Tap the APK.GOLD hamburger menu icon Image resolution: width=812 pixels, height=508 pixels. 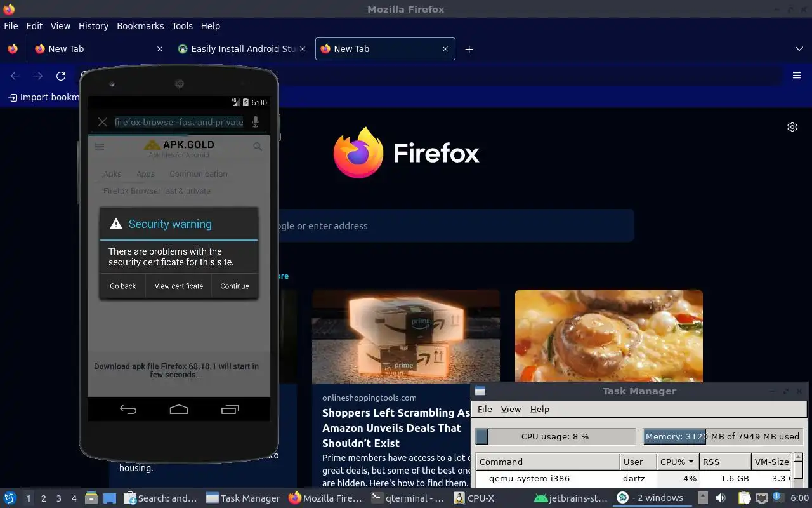click(100, 147)
